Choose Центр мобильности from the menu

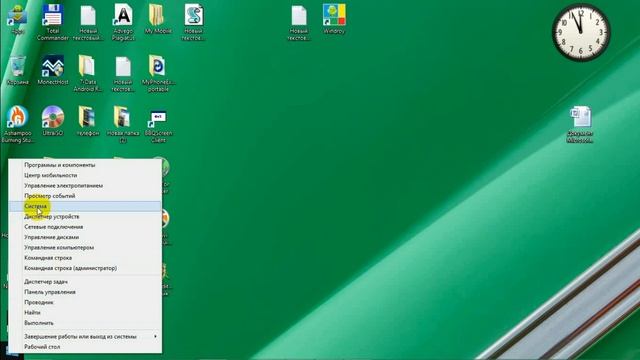click(x=85, y=175)
